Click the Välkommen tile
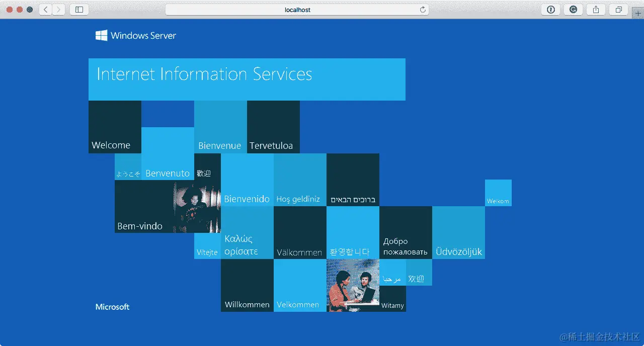The height and width of the screenshot is (346, 644). (x=300, y=232)
